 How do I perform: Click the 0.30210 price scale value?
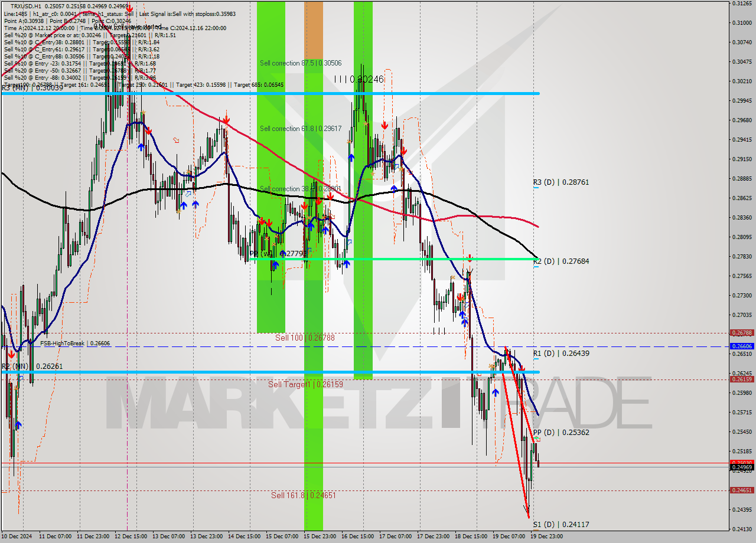click(742, 81)
